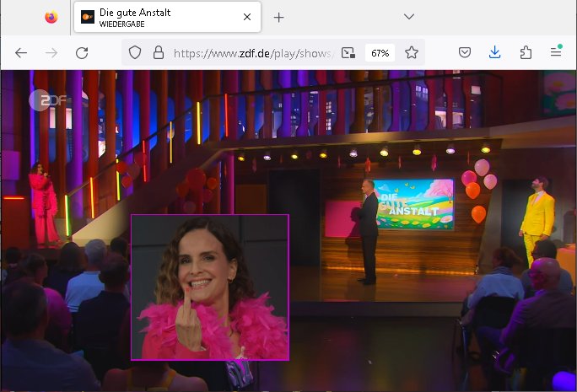The image size is (577, 392).
Task: Go back to the previous page
Action: pos(21,52)
